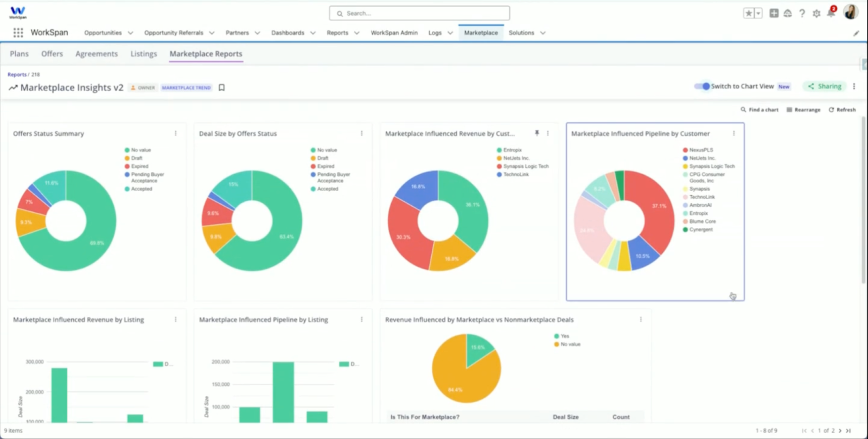Click the Refresh button
The width and height of the screenshot is (868, 439).
pyautogui.click(x=842, y=110)
